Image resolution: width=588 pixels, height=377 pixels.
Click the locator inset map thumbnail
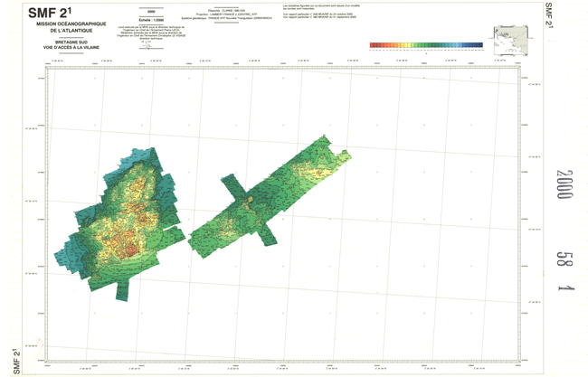tap(494, 37)
